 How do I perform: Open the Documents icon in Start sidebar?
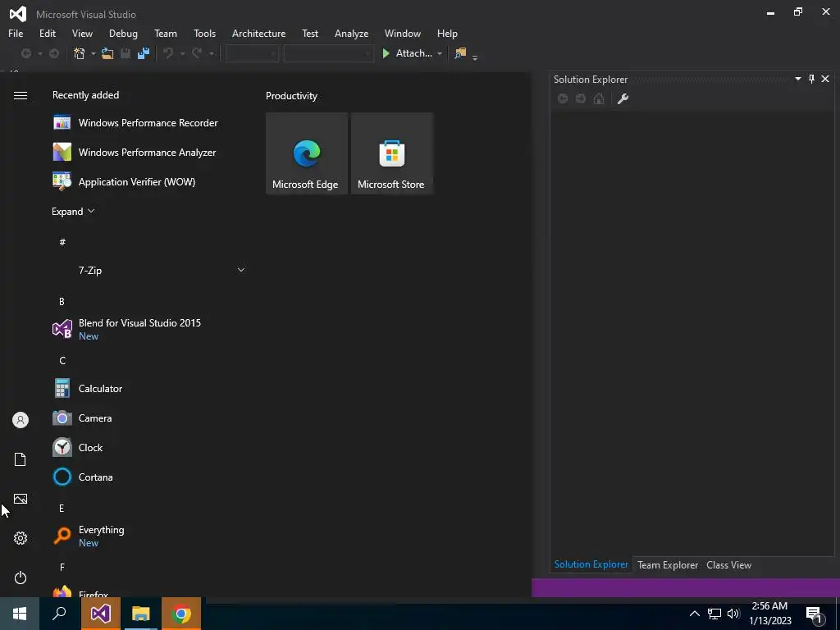point(21,459)
